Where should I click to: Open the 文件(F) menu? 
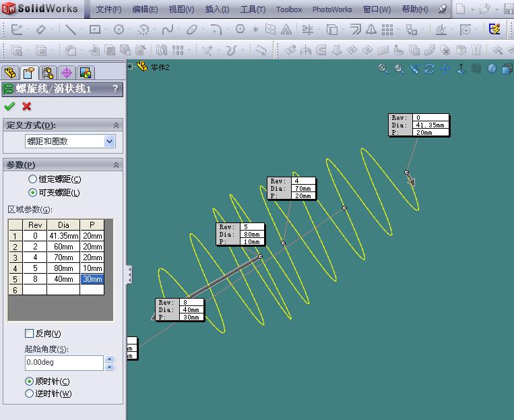coord(108,9)
